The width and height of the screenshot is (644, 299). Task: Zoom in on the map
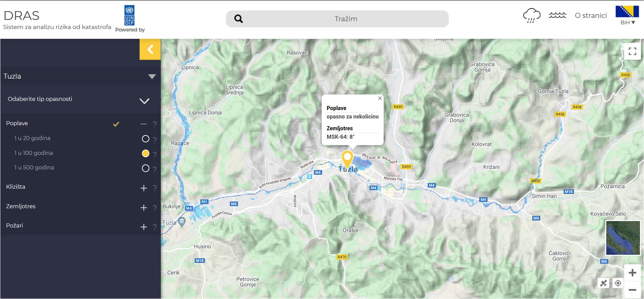point(632,273)
